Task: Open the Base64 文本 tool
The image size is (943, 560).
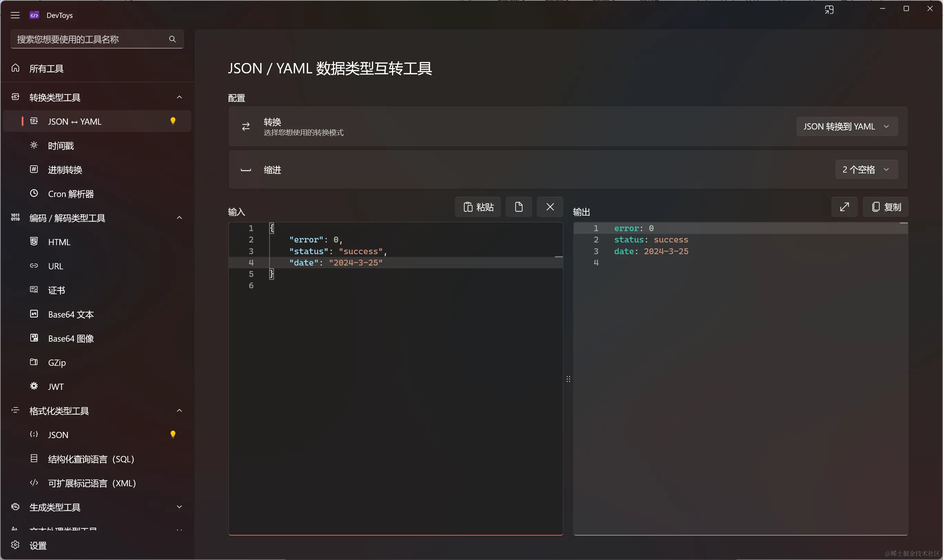Action: (x=97, y=314)
